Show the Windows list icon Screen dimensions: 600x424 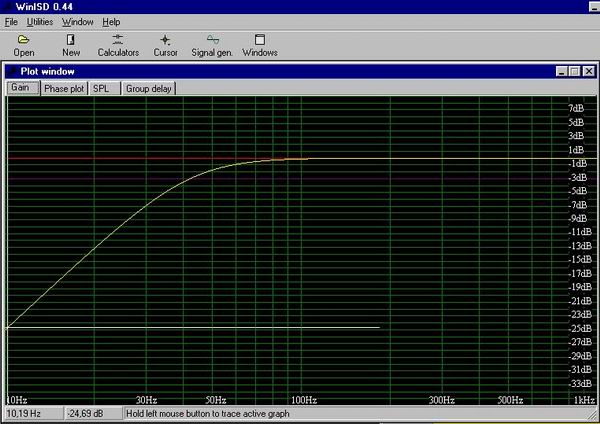point(260,46)
